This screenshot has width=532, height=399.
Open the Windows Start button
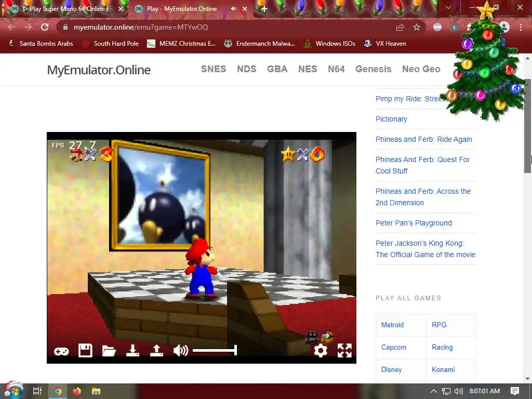(14, 391)
